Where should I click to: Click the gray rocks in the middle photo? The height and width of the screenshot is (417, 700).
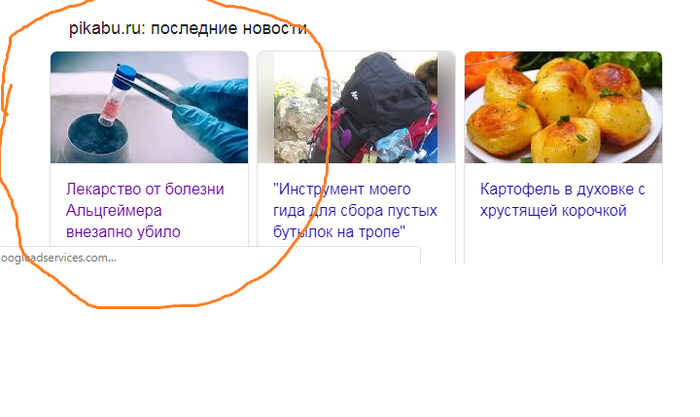298,121
